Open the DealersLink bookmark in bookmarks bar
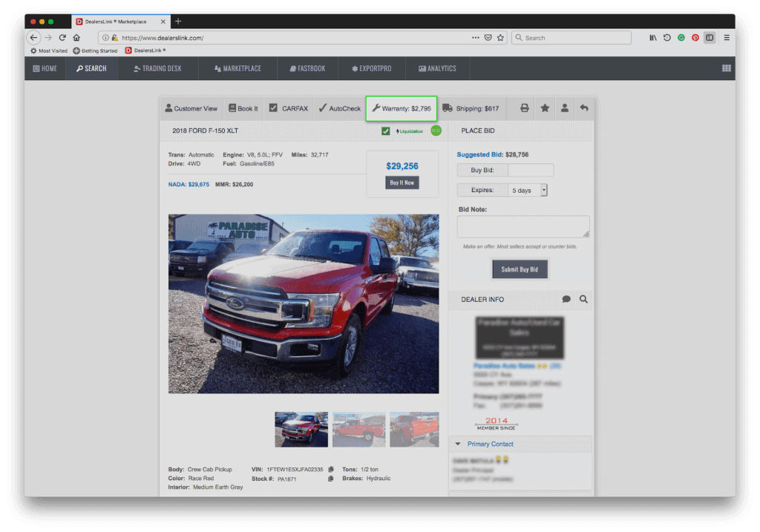The width and height of the screenshot is (760, 532). coord(145,50)
